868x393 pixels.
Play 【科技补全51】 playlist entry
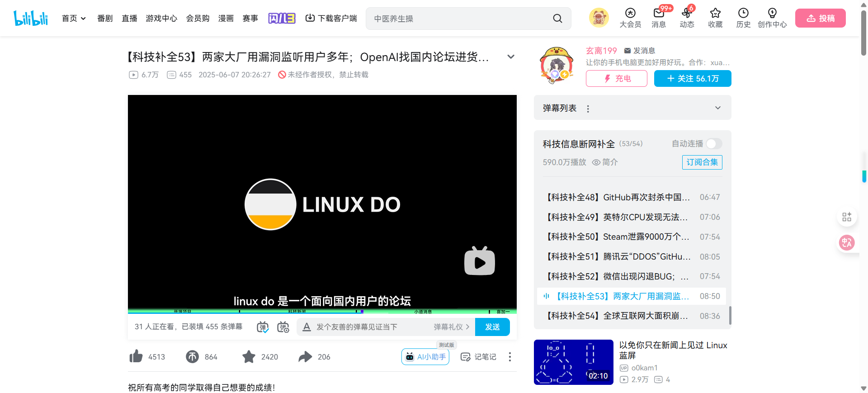[631, 256]
